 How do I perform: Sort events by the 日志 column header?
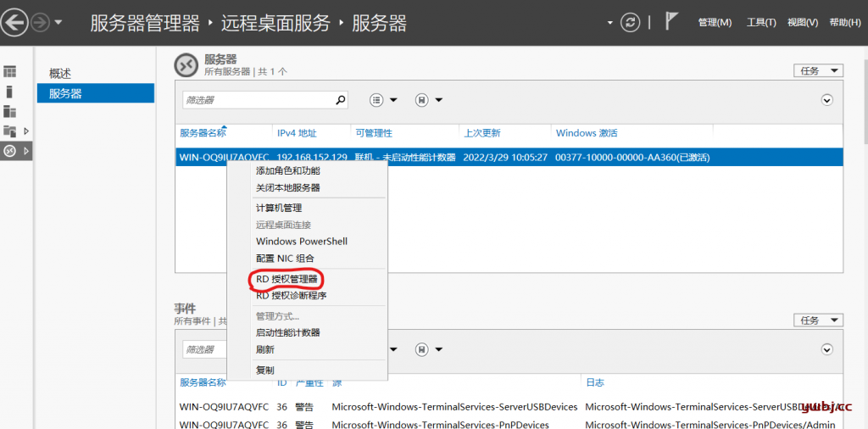595,382
